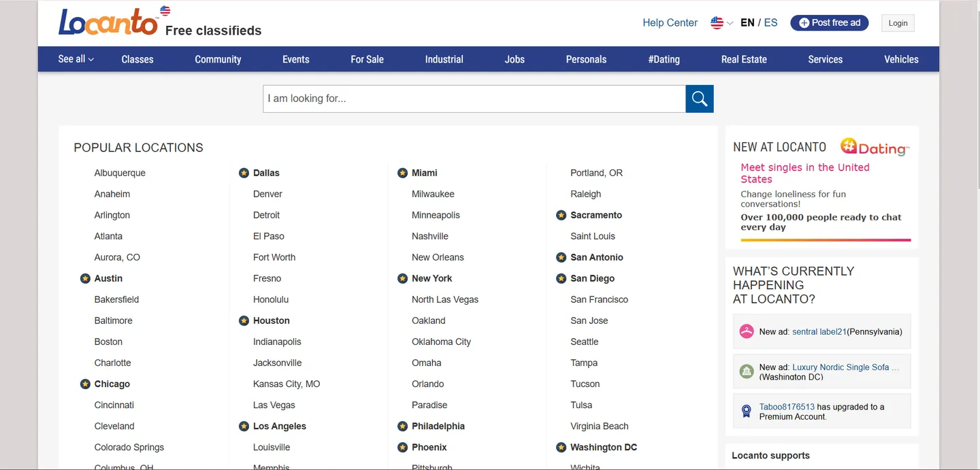Screen dimensions: 980x470
Task: Click the 'I am looking for...' search field
Action: point(474,99)
